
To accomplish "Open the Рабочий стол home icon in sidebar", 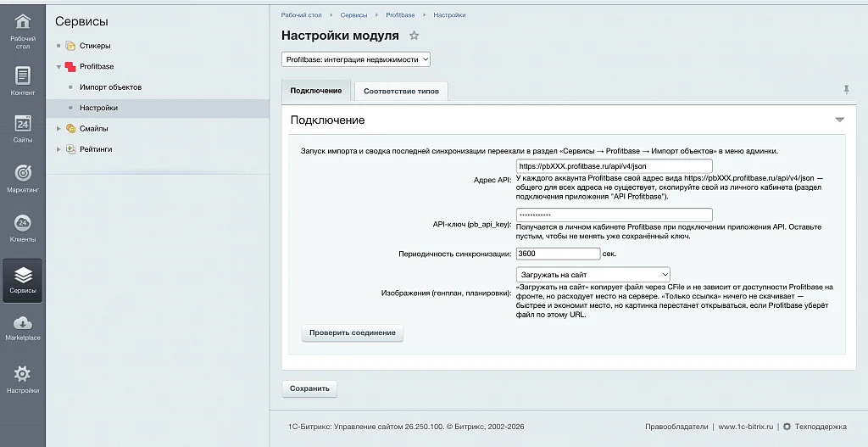I will pyautogui.click(x=23, y=21).
